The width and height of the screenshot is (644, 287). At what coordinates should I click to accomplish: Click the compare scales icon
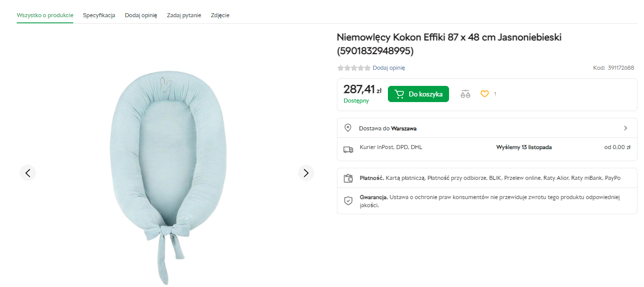(x=465, y=94)
